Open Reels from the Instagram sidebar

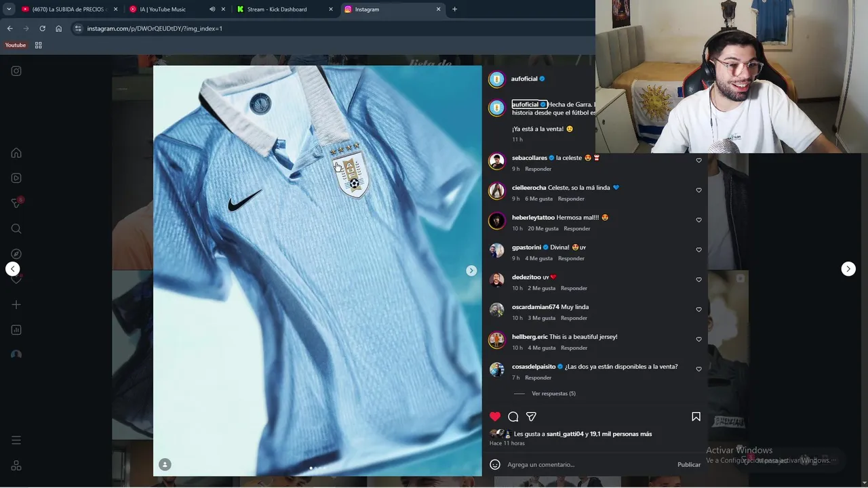tap(16, 178)
